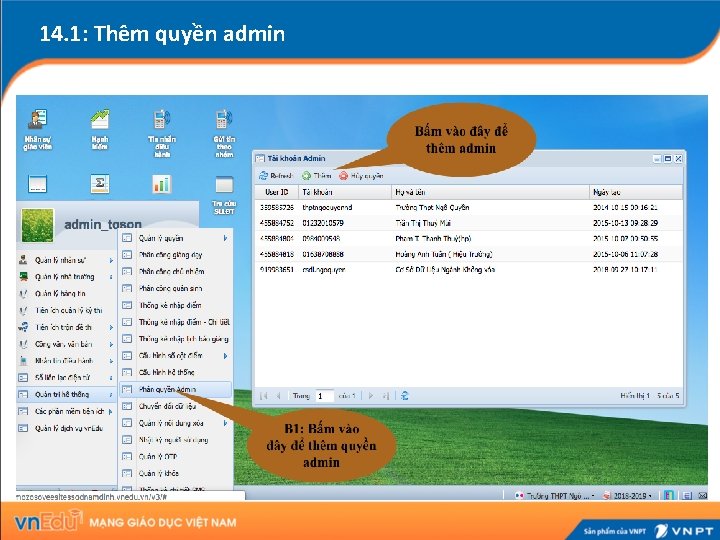Image resolution: width=720 pixels, height=540 pixels.
Task: Expand Cấu hình số cột điểm arrow
Action: [x=225, y=356]
